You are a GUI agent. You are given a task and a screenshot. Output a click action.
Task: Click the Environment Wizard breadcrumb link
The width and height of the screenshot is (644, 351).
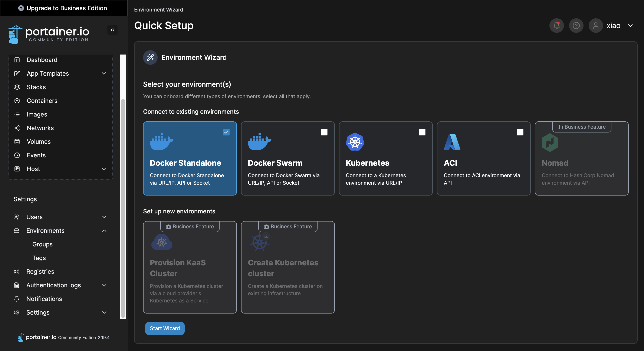click(x=158, y=10)
